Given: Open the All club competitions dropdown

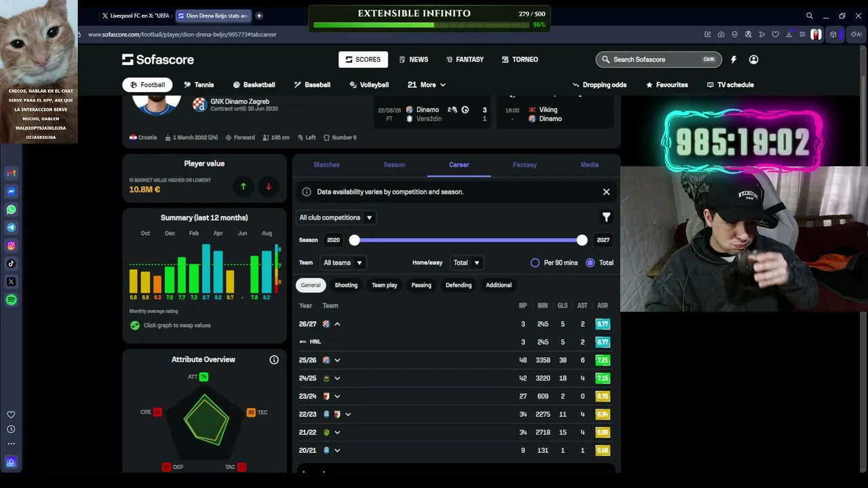Looking at the screenshot, I should point(336,218).
